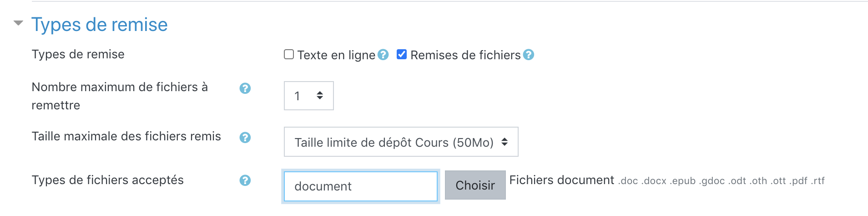868x216 pixels.
Task: Enable the Texte en ligne checkbox
Action: [x=289, y=55]
